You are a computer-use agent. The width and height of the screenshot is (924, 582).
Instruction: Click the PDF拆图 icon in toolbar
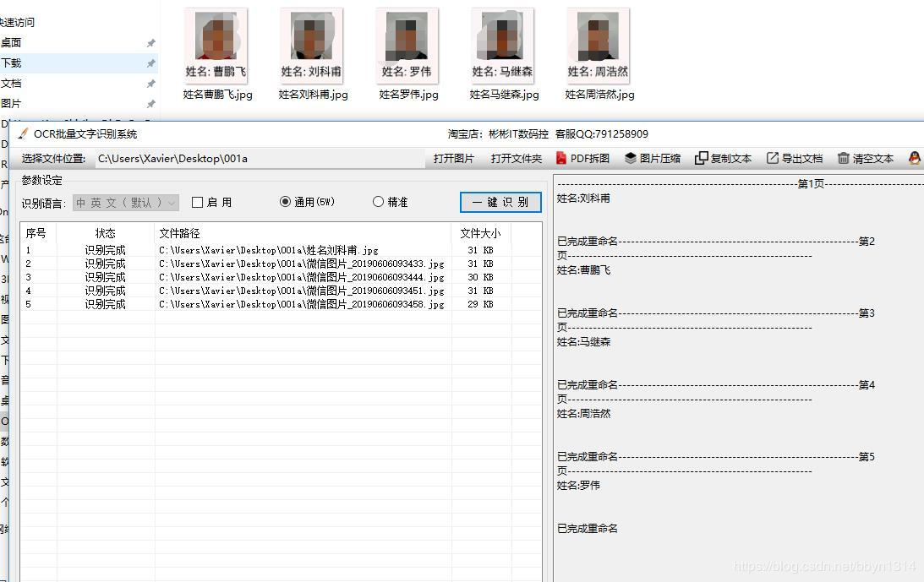pyautogui.click(x=561, y=158)
